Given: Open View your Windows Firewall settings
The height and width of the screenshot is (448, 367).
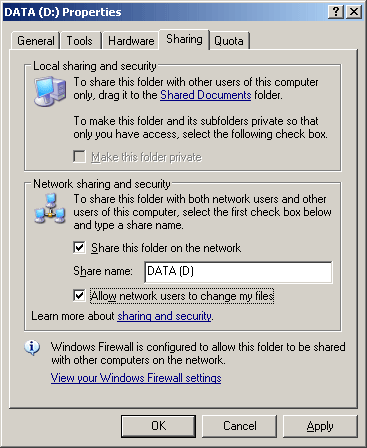Looking at the screenshot, I should pyautogui.click(x=136, y=378).
